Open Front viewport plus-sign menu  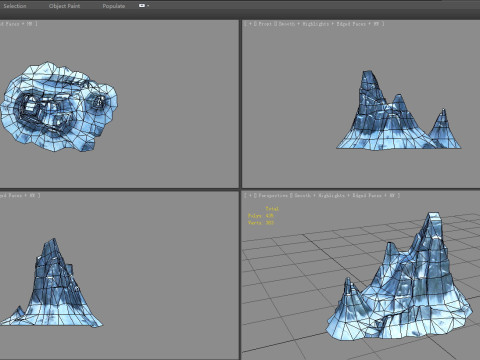click(x=250, y=24)
